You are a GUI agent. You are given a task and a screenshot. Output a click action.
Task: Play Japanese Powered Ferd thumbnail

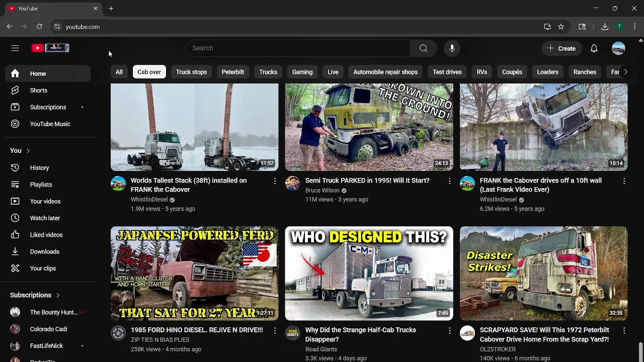pyautogui.click(x=194, y=274)
